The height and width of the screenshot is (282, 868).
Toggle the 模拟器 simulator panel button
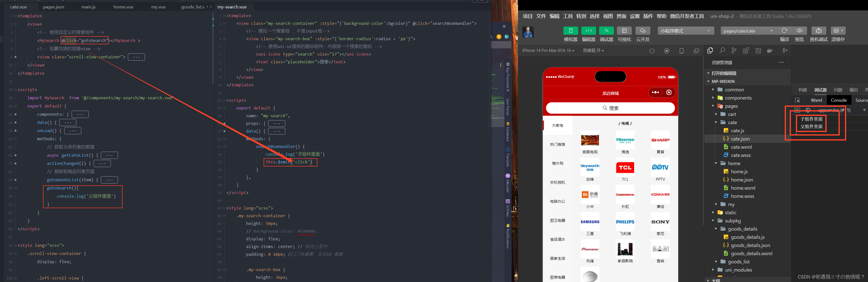pos(571,31)
